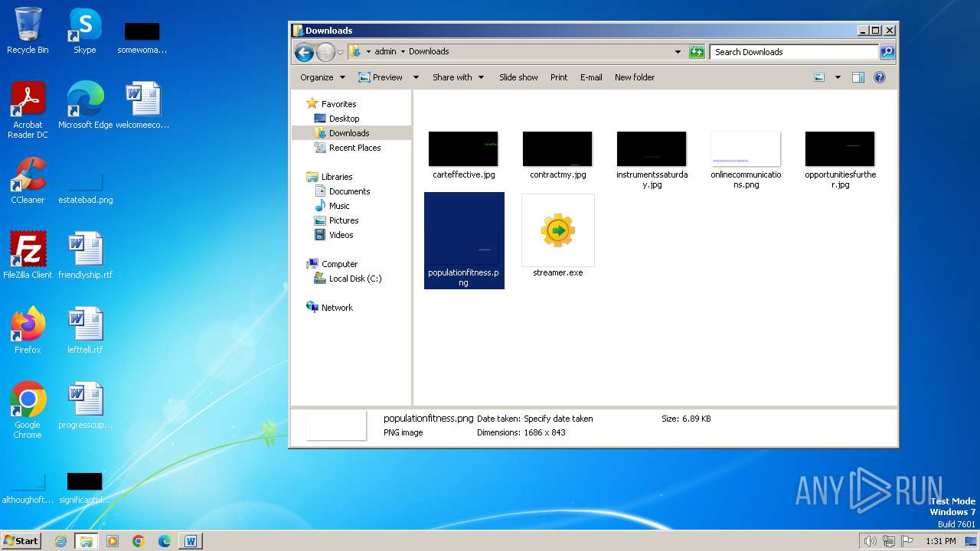This screenshot has height=551, width=980.
Task: Launch Skype from the desktop
Action: click(84, 31)
